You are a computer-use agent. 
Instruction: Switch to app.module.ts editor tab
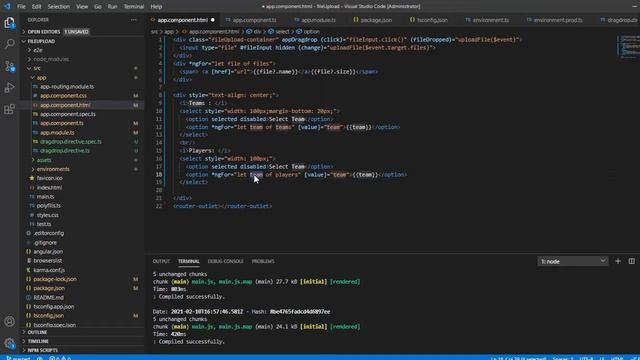318,20
